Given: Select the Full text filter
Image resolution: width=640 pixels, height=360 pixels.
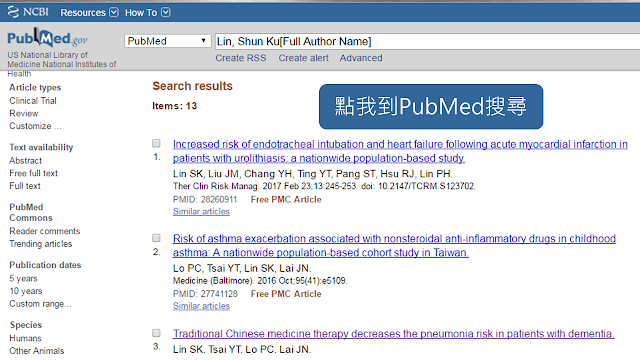Looking at the screenshot, I should click(x=25, y=186).
